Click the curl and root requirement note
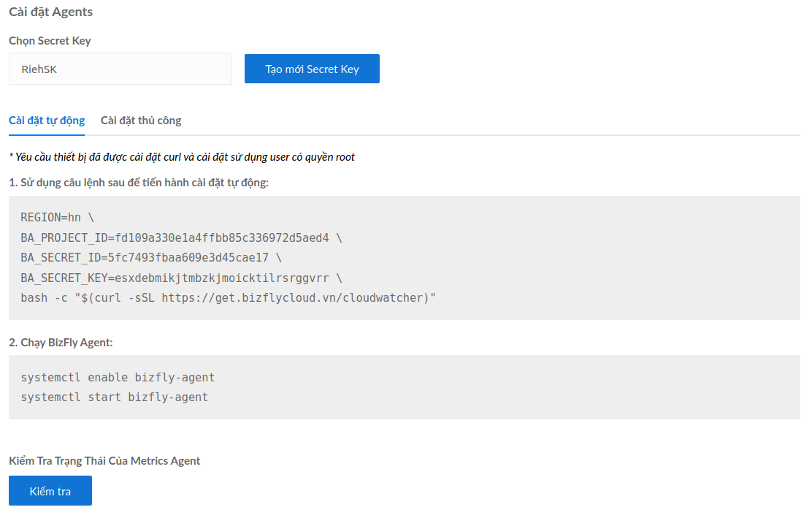 pyautogui.click(x=182, y=157)
